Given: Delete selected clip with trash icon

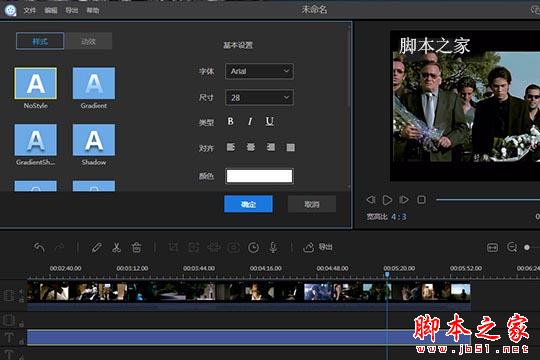Looking at the screenshot, I should click(x=136, y=247).
